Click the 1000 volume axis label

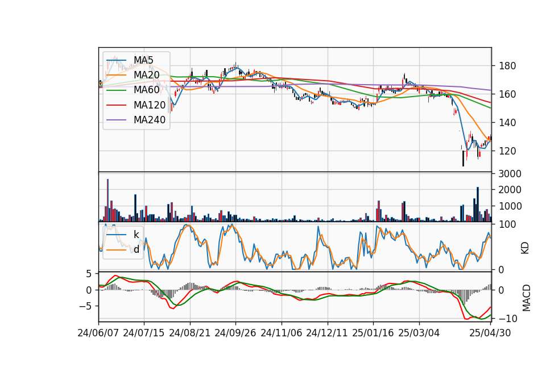(510, 206)
